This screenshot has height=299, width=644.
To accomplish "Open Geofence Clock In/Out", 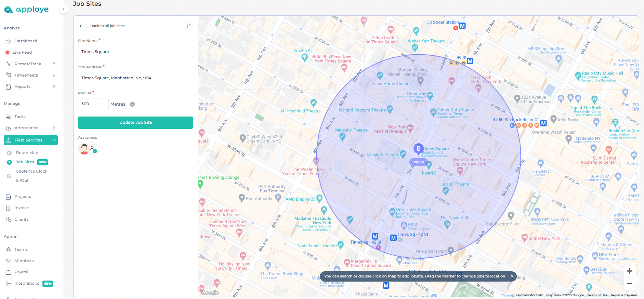I will tap(31, 176).
